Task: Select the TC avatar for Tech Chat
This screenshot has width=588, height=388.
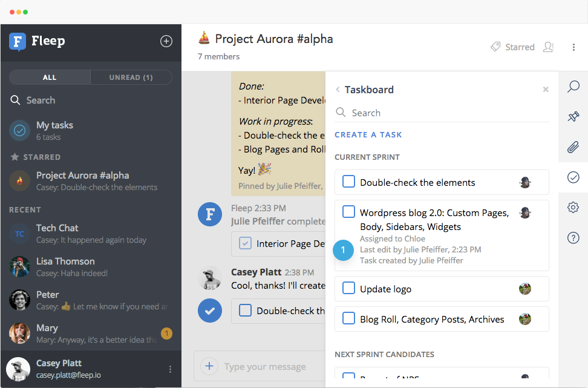Action: tap(19, 234)
